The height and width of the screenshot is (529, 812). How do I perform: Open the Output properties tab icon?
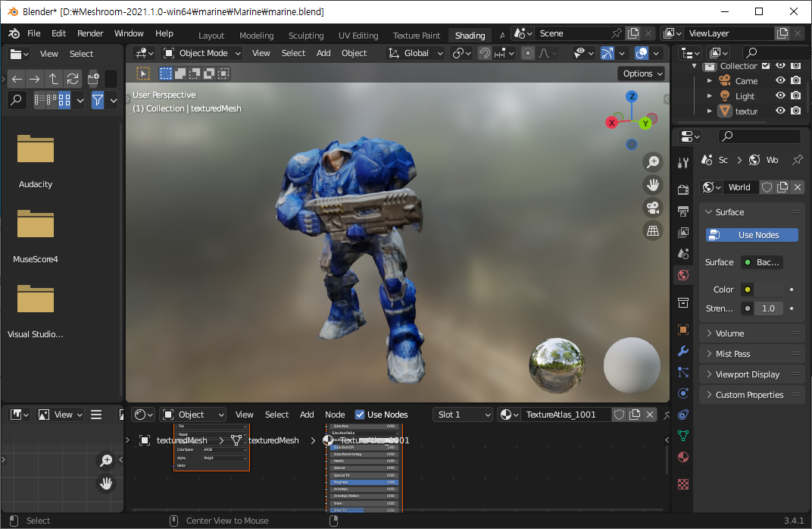click(x=683, y=211)
